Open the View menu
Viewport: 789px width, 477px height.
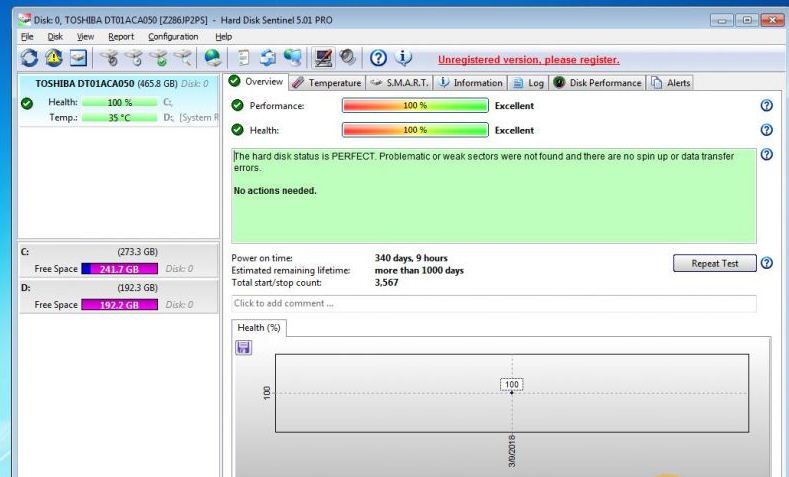[x=85, y=37]
